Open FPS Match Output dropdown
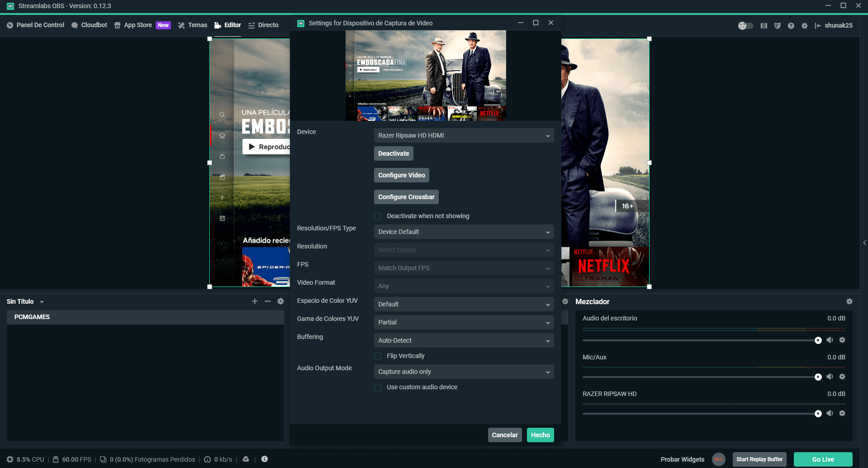This screenshot has width=868, height=468. coord(464,268)
